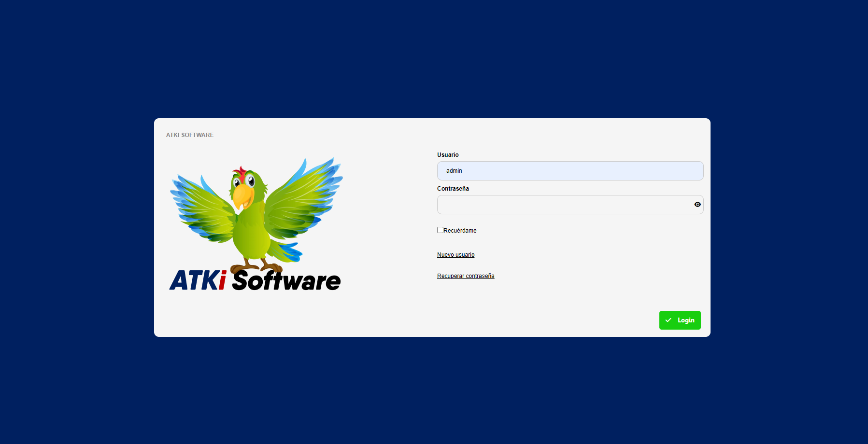This screenshot has height=444, width=868.
Task: Open the Recuperar contraseña link
Action: click(466, 276)
